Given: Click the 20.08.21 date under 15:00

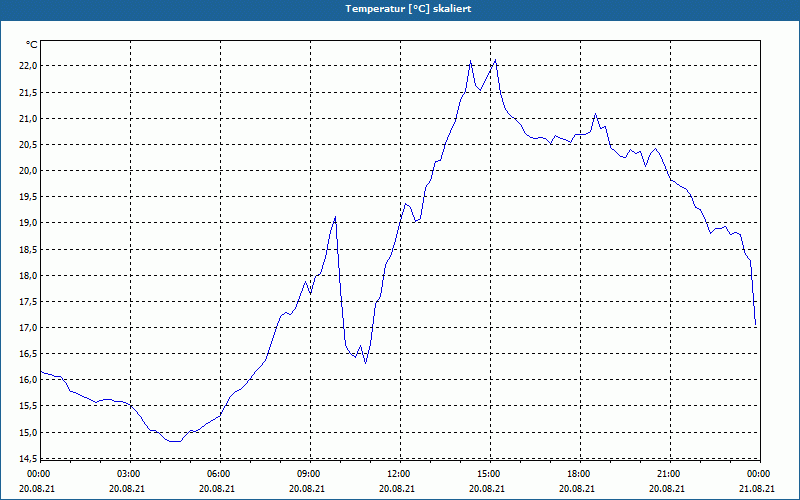Looking at the screenshot, I should 487,488.
